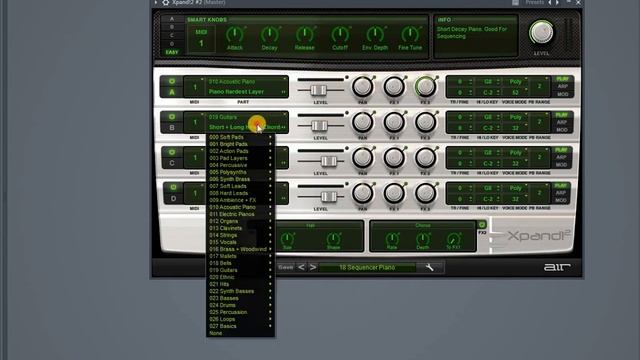This screenshot has height=360, width=640.
Task: Choose 014 Strings from the category list
Action: pos(240,235)
